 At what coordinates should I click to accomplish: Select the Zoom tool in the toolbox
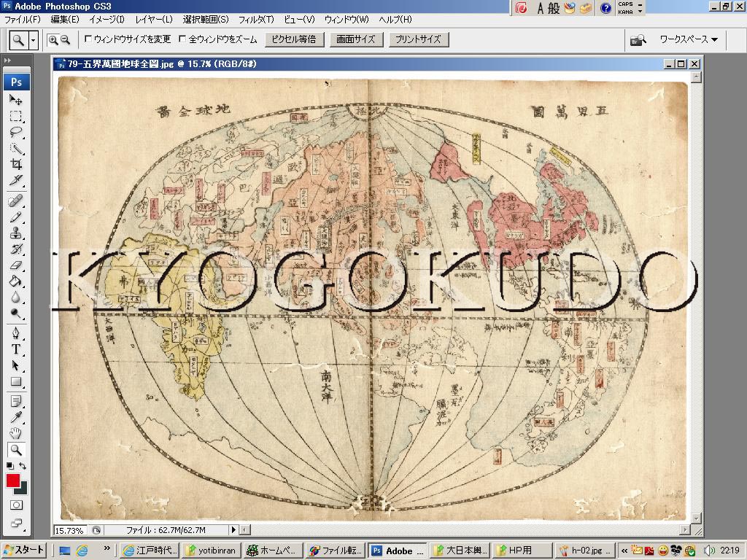pyautogui.click(x=16, y=449)
